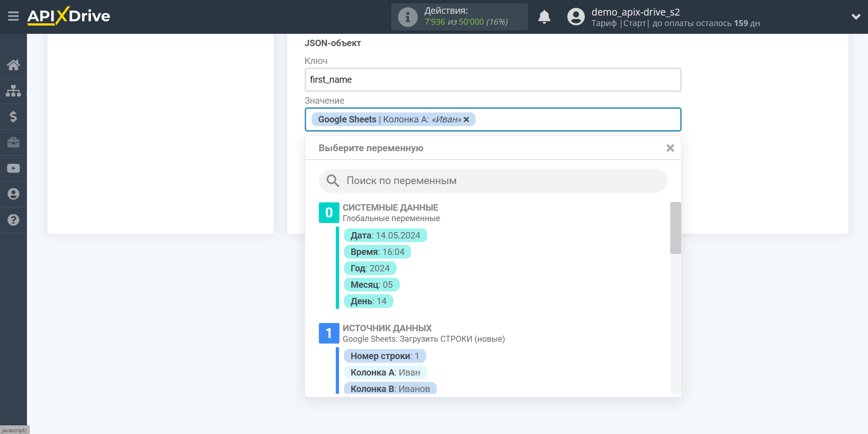Click Google Sheets: Загрузить СТРОКИ (новые) text
Screen dimensions: 868x434
coord(423,339)
